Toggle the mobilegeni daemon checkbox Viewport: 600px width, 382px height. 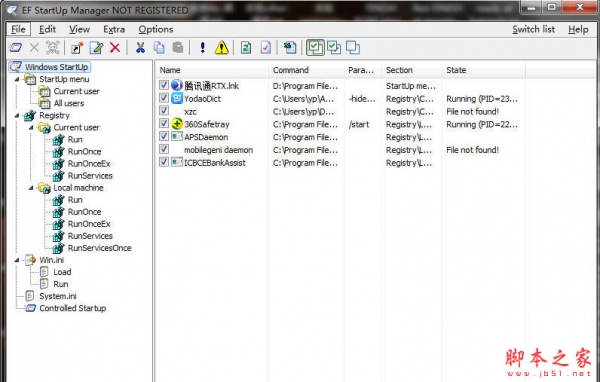tap(164, 149)
